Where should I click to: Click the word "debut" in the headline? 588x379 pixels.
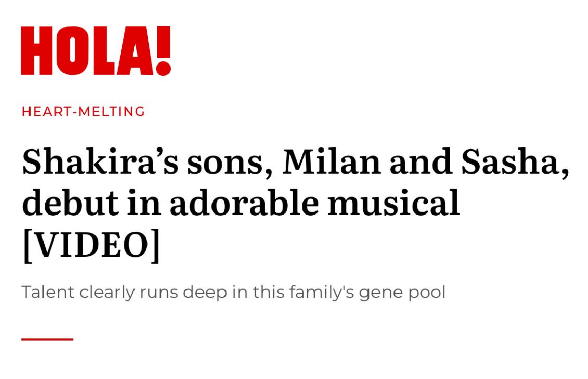click(70, 203)
